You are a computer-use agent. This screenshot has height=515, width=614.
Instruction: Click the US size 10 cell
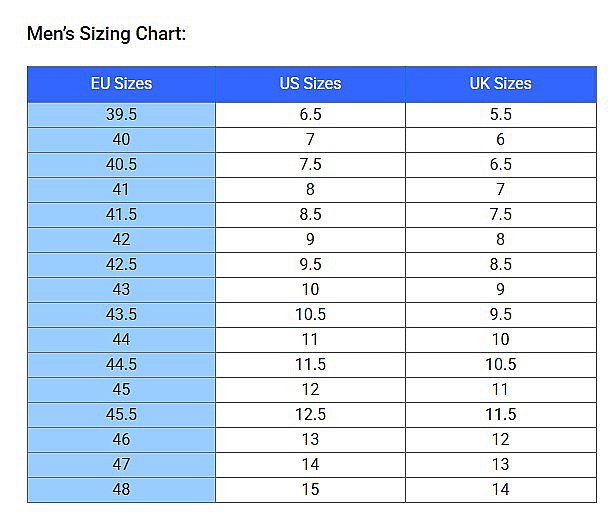pyautogui.click(x=310, y=290)
